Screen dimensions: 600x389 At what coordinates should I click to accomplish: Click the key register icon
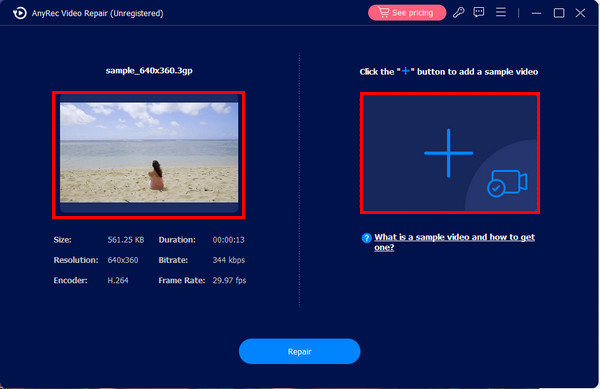458,13
